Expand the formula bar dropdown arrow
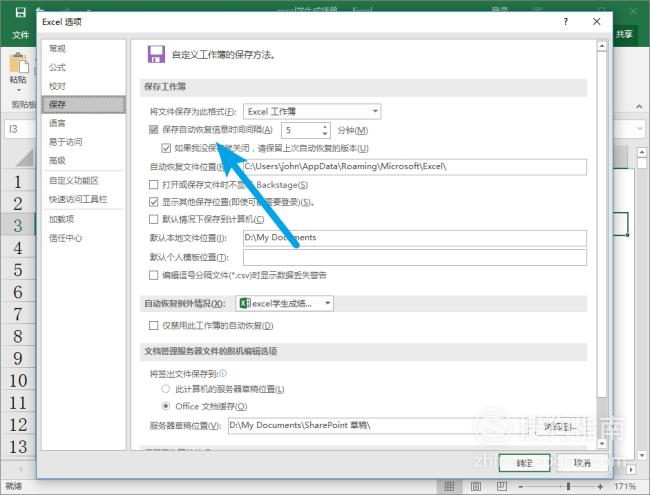This screenshot has height=495, width=650. [640, 129]
